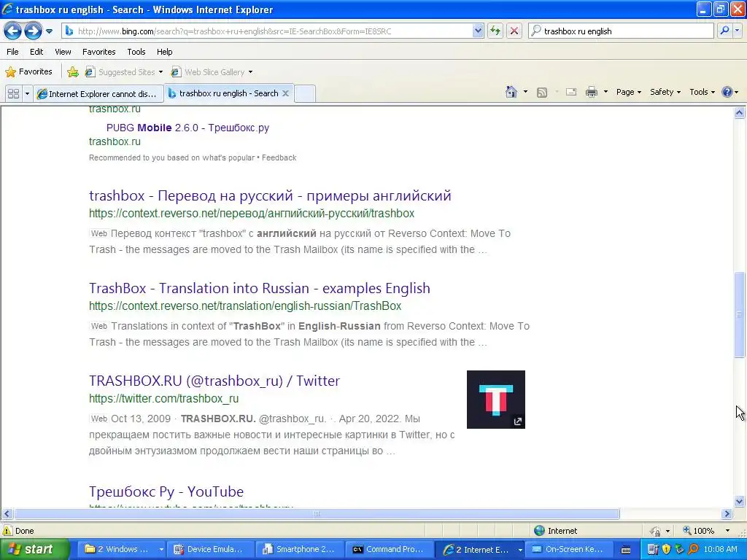Open 'TRASHBOX.RU (@trashbox_ru) / Twitter' result
747x560 pixels.
214,381
